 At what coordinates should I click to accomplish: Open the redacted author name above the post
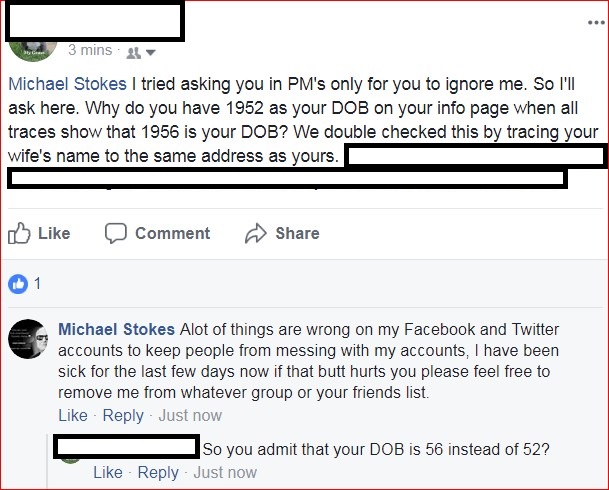[95, 20]
